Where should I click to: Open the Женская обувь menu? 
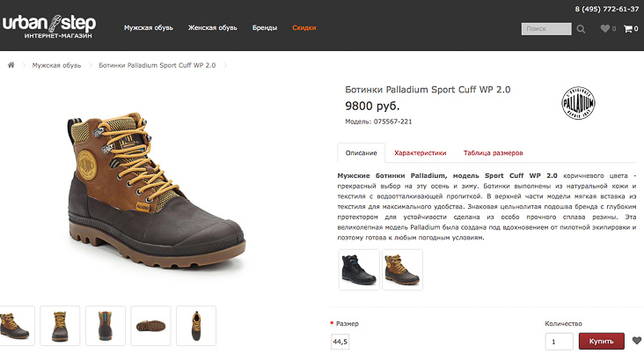point(212,28)
